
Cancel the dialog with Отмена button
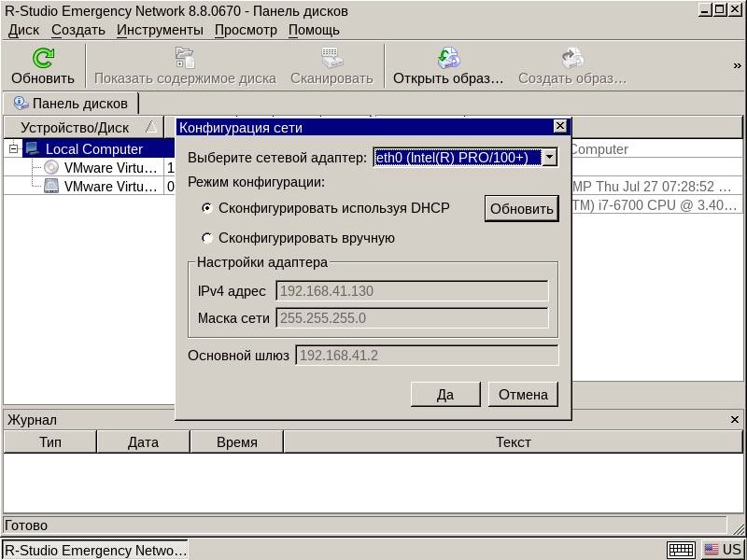click(523, 394)
